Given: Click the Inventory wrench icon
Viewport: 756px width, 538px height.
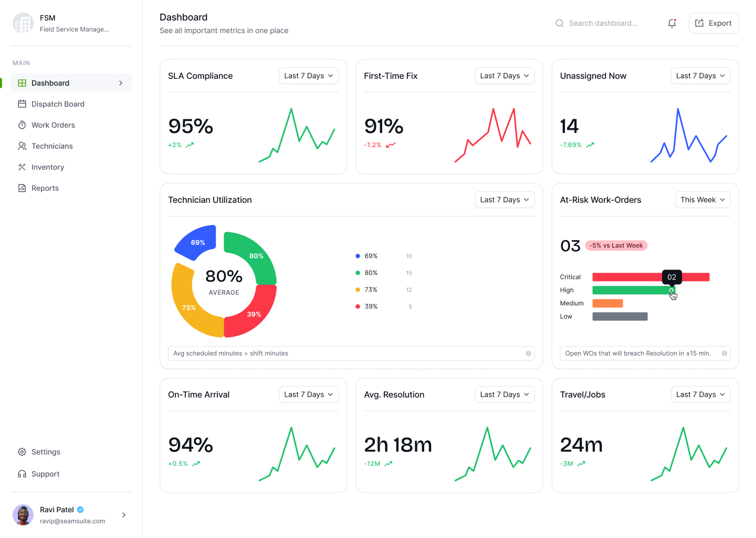Looking at the screenshot, I should [x=22, y=167].
